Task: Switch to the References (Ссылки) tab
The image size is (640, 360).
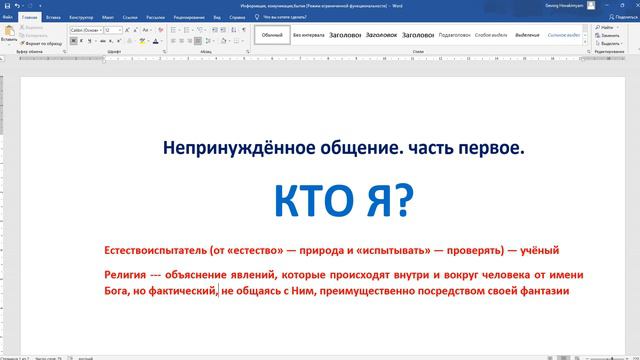Action: [130, 18]
